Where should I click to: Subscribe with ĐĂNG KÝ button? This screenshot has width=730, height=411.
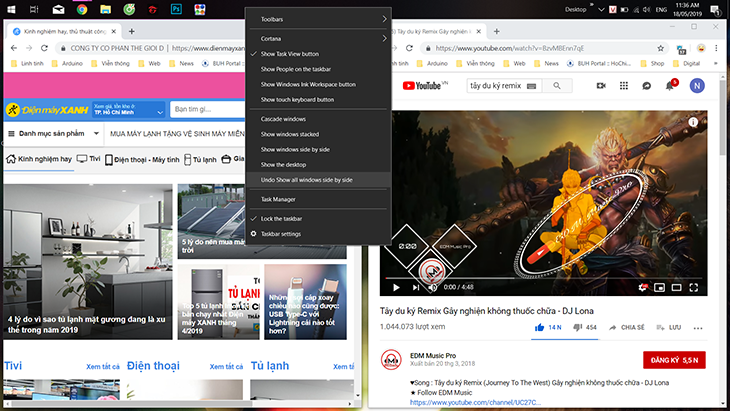[x=674, y=360]
